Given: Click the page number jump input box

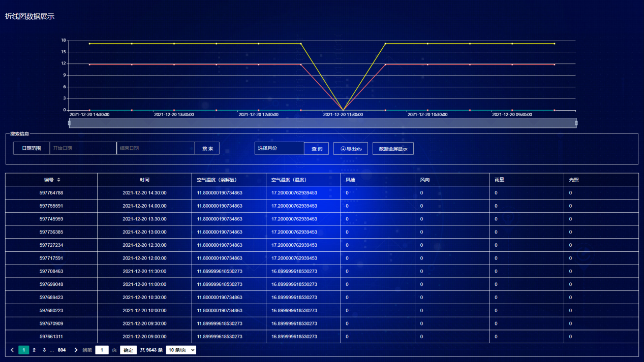Looking at the screenshot, I should [102, 350].
